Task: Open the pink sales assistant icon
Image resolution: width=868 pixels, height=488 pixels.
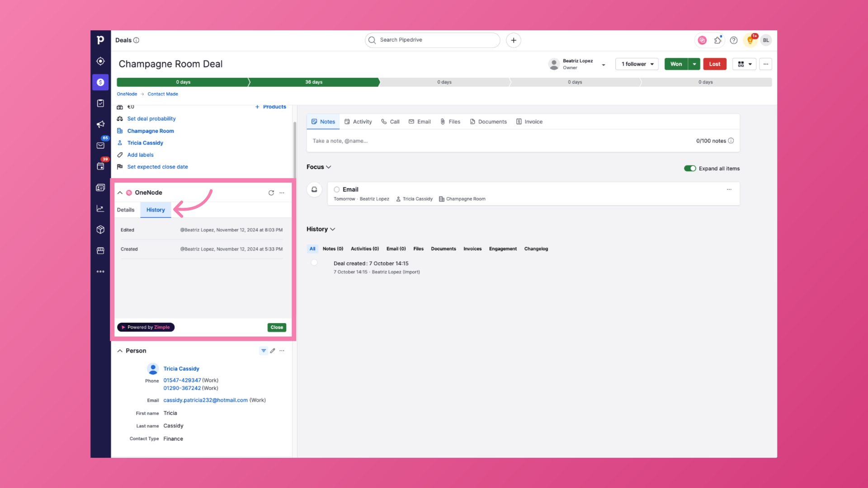Action: (x=702, y=40)
